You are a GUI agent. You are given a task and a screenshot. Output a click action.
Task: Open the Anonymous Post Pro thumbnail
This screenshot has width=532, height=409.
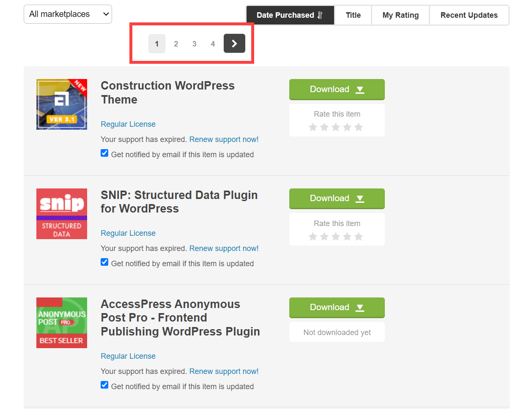(x=62, y=323)
